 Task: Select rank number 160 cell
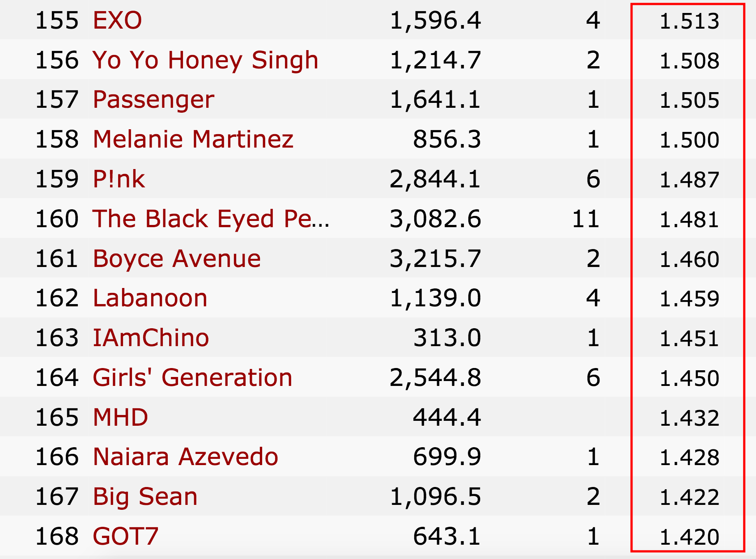57,219
